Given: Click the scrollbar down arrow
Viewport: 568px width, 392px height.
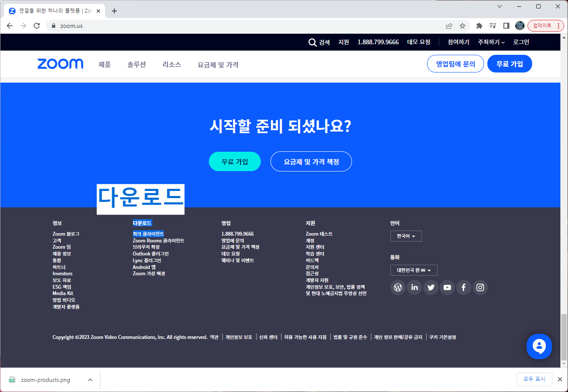Looking at the screenshot, I should [x=564, y=364].
